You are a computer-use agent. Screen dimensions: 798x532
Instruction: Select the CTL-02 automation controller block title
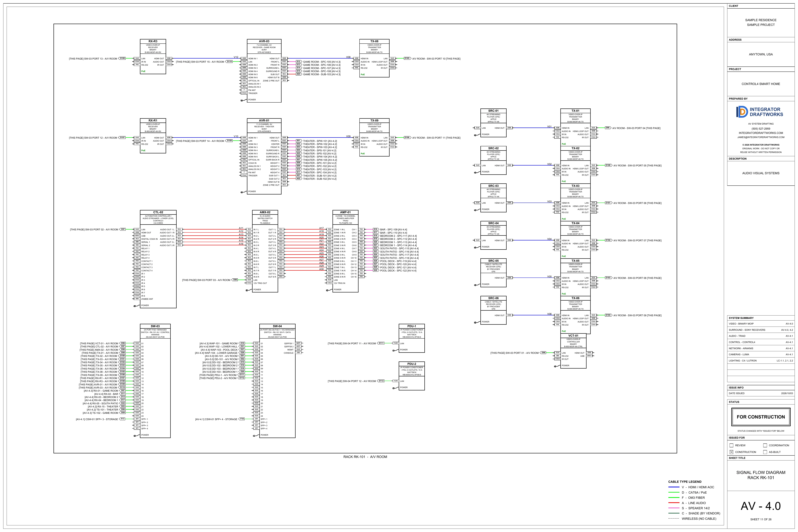[x=158, y=212]
